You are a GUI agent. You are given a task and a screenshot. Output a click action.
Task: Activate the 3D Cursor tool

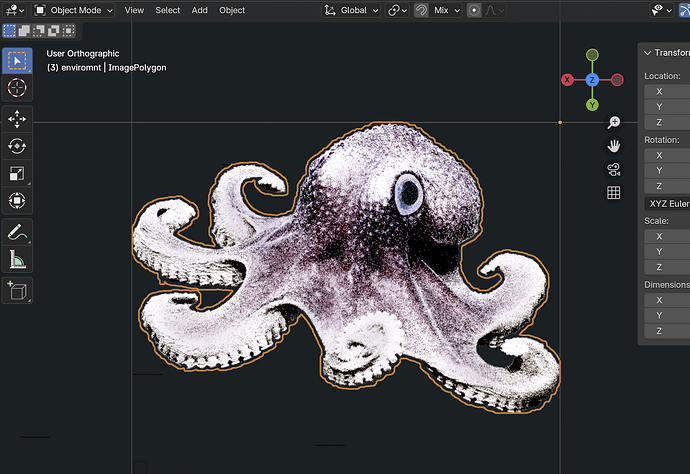coord(17,88)
